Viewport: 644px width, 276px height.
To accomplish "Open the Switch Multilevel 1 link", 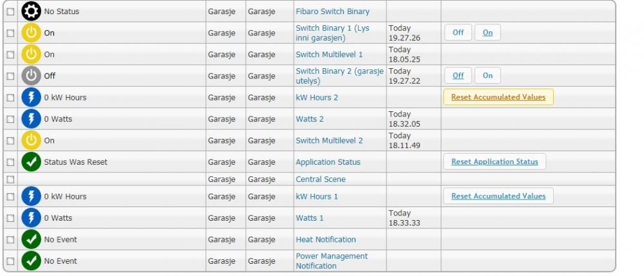I will coord(329,55).
